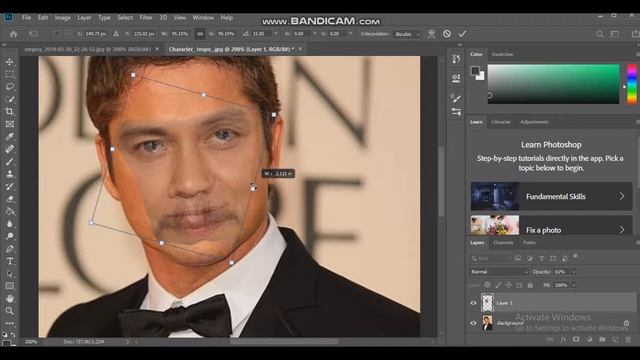Add a layer style with fx icon
The width and height of the screenshot is (640, 360).
point(563,340)
